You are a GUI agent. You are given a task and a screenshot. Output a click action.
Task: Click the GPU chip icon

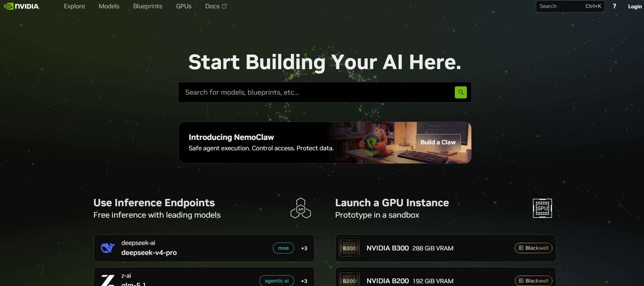click(542, 208)
